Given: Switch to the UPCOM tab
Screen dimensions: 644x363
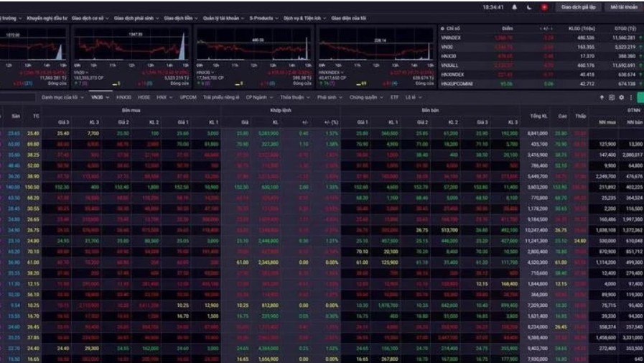Looking at the screenshot, I should (x=188, y=98).
